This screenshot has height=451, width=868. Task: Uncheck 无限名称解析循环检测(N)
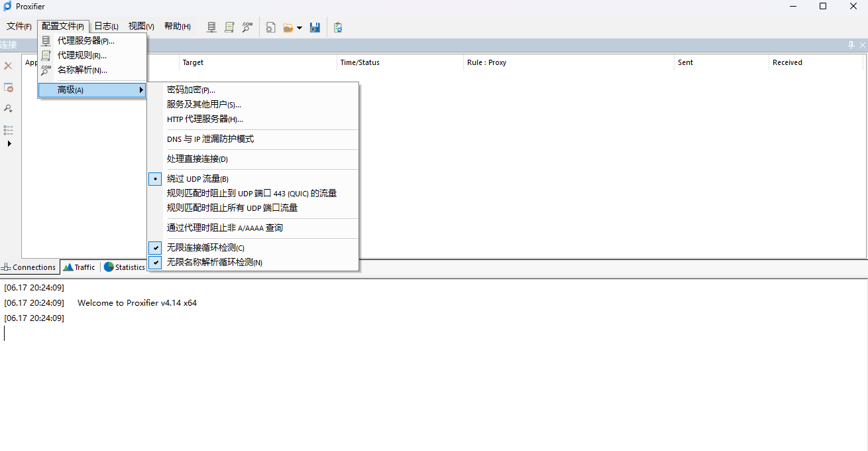(252, 263)
